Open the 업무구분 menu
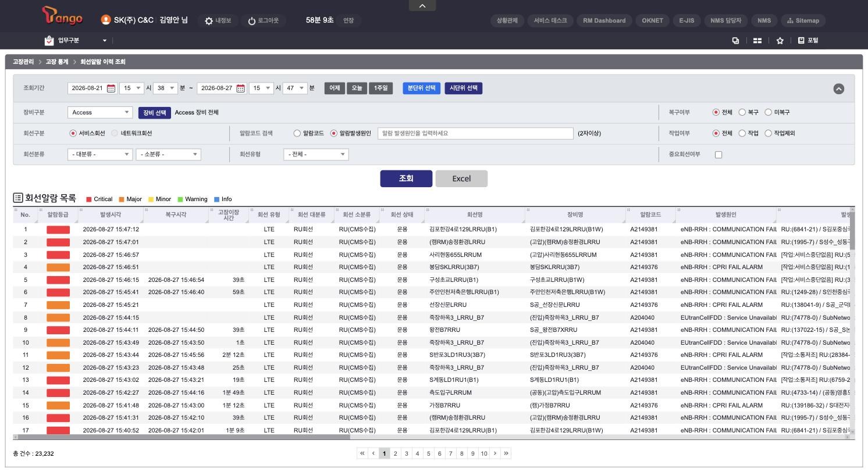This screenshot has height=472, width=868. pos(76,41)
